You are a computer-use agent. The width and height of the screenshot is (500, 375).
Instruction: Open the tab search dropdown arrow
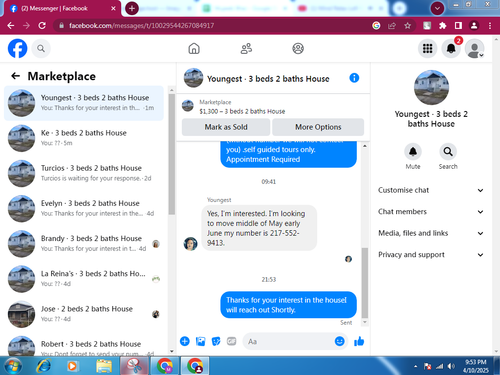coord(437,8)
